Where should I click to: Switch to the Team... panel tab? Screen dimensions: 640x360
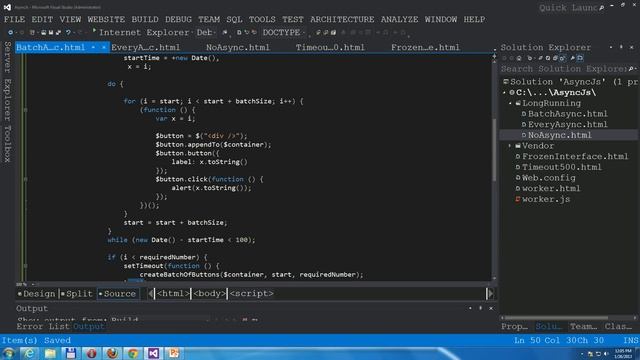tap(583, 327)
